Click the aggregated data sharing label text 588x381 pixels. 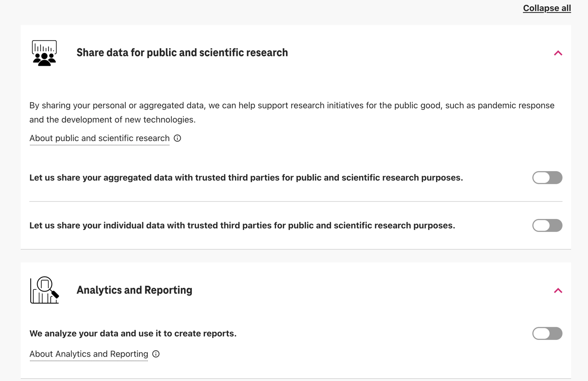coord(246,177)
